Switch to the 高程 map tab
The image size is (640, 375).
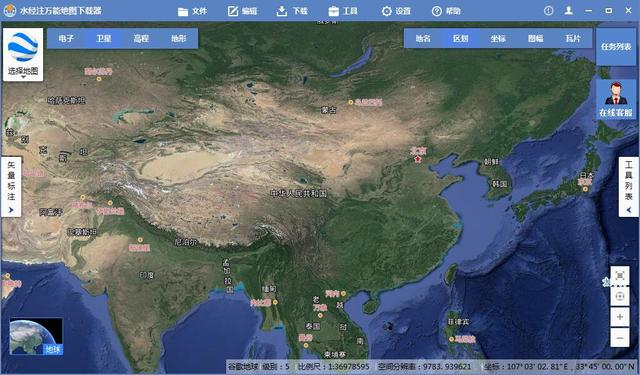point(141,38)
